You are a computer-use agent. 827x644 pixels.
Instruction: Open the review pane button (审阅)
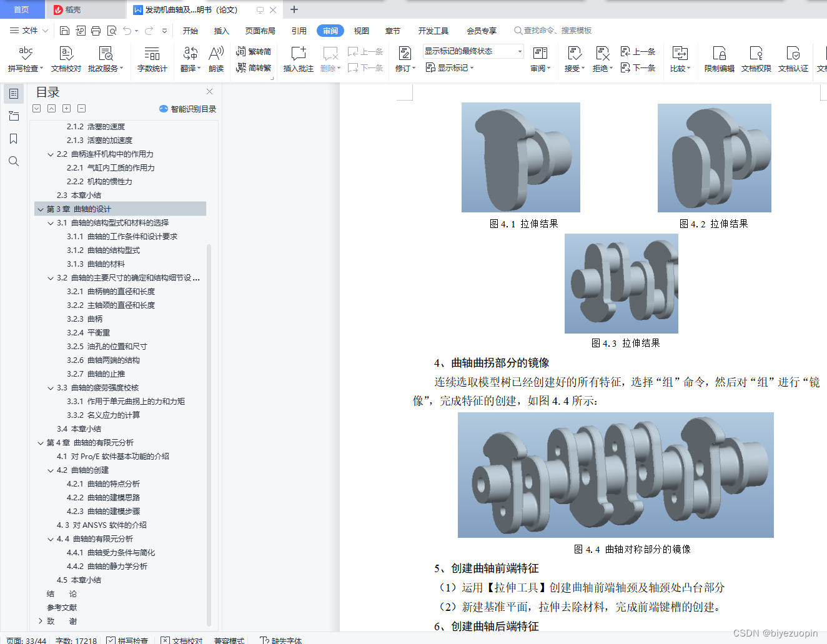click(x=540, y=59)
